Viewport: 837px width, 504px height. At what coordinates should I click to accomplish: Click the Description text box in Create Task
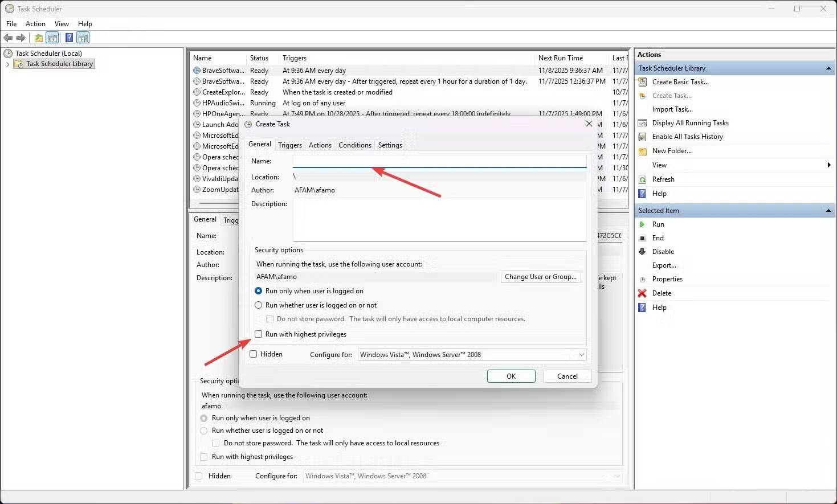tap(440, 220)
